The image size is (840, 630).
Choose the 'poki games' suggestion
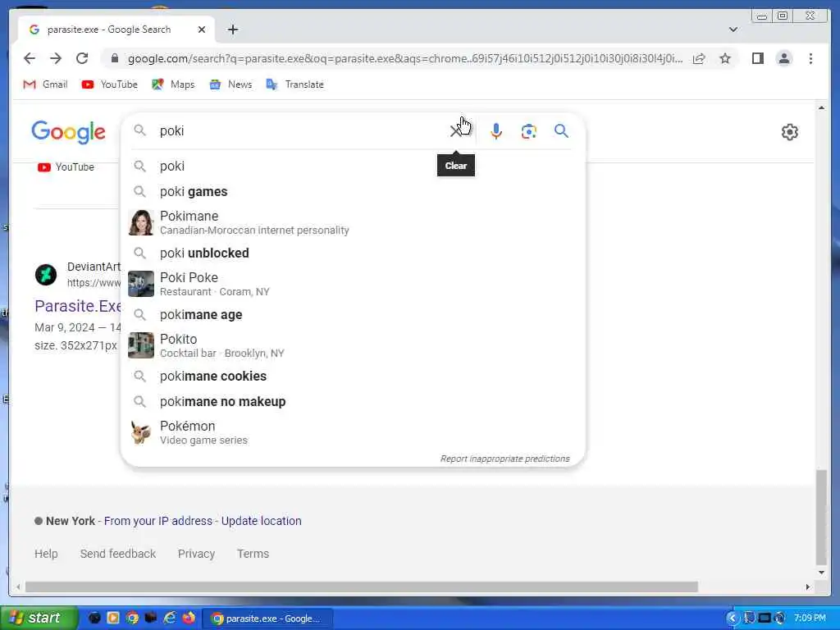354,192
